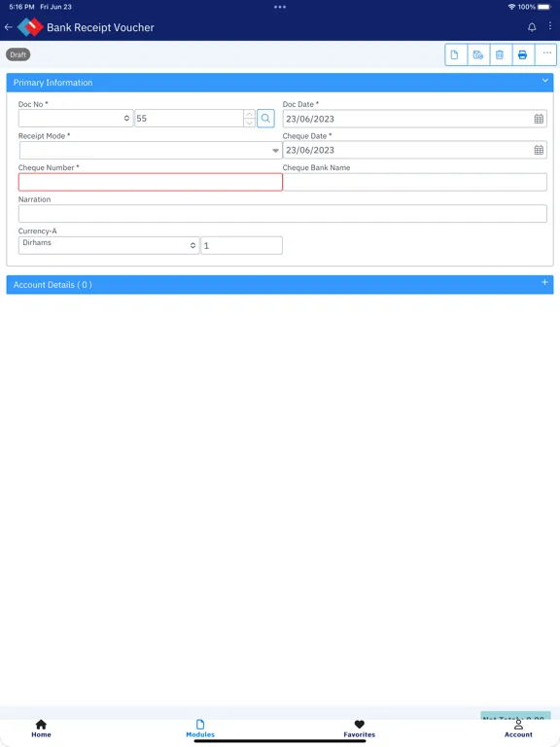
Task: Open the Doc Date calendar picker
Action: tap(539, 119)
